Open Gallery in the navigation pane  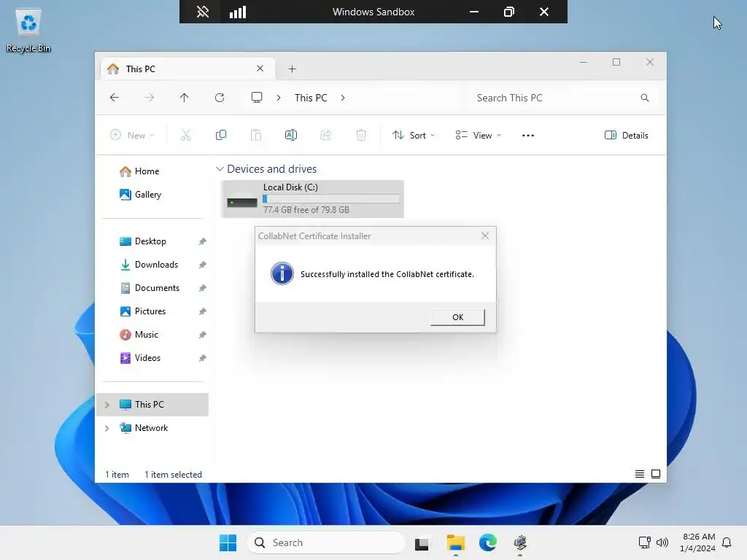pyautogui.click(x=140, y=194)
